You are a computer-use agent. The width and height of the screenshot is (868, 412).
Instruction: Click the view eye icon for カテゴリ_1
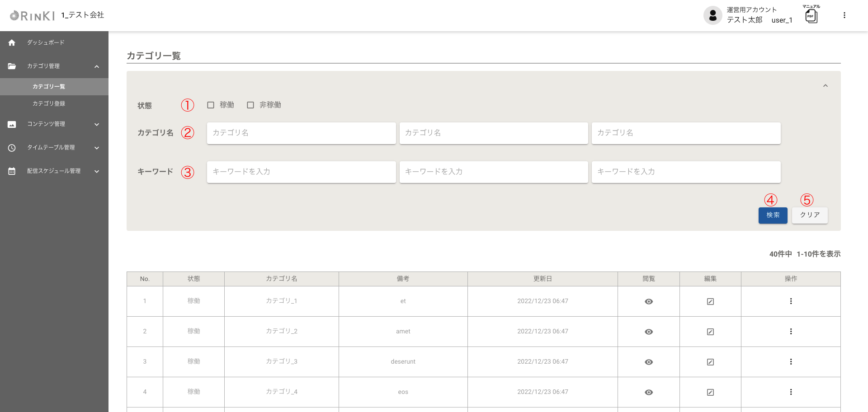pyautogui.click(x=648, y=301)
